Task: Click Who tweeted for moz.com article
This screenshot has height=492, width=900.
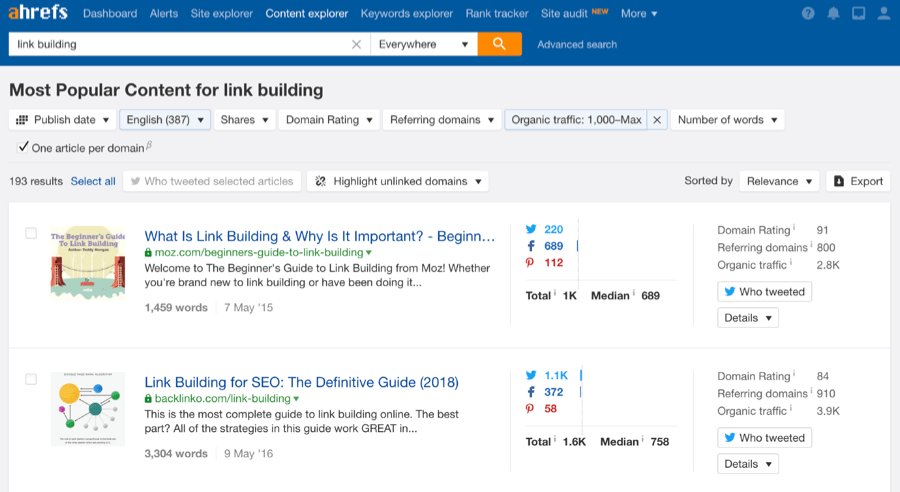Action: 765,292
